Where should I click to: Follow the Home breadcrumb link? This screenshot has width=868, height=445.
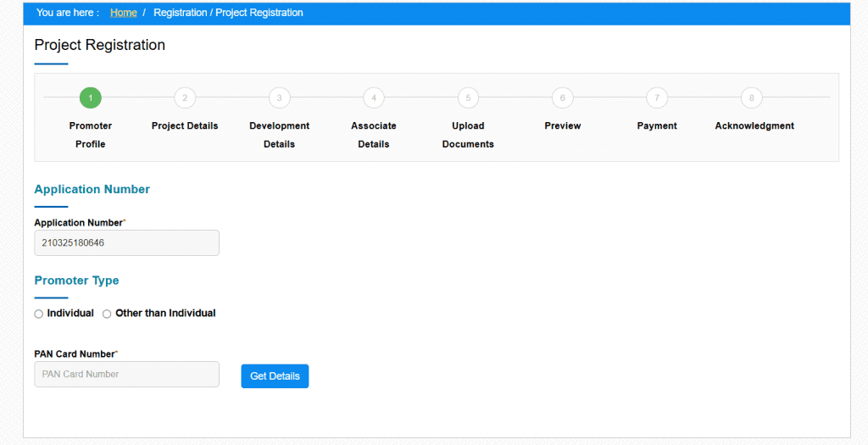coord(124,13)
